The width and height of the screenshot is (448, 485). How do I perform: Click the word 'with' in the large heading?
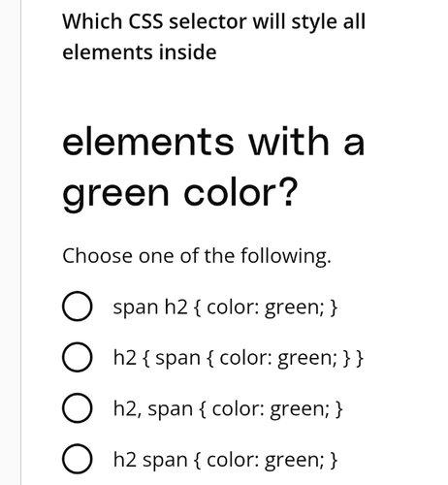coord(289,142)
